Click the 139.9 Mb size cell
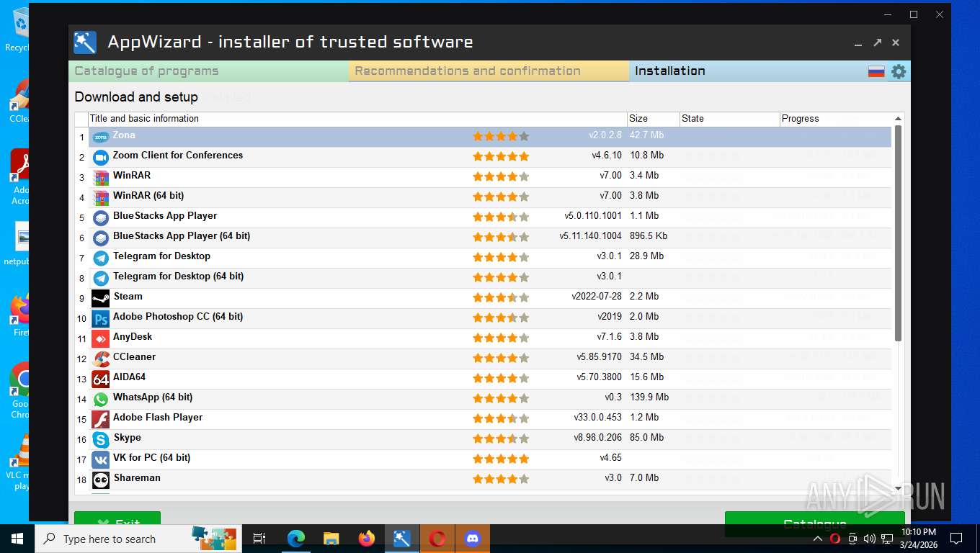Image resolution: width=980 pixels, height=553 pixels. [649, 397]
